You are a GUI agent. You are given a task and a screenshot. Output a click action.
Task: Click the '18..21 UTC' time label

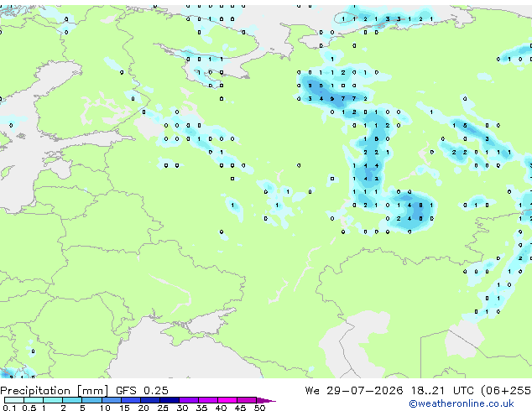442,391
